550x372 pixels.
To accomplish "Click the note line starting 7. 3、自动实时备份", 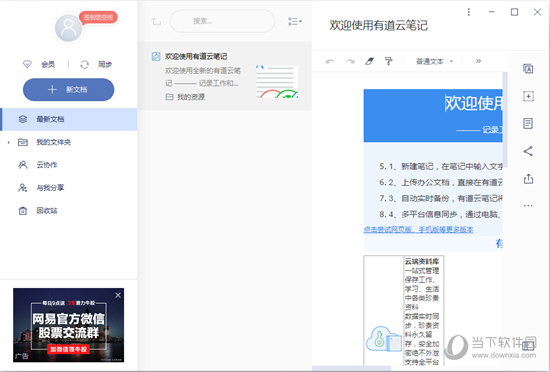I will click(x=441, y=198).
